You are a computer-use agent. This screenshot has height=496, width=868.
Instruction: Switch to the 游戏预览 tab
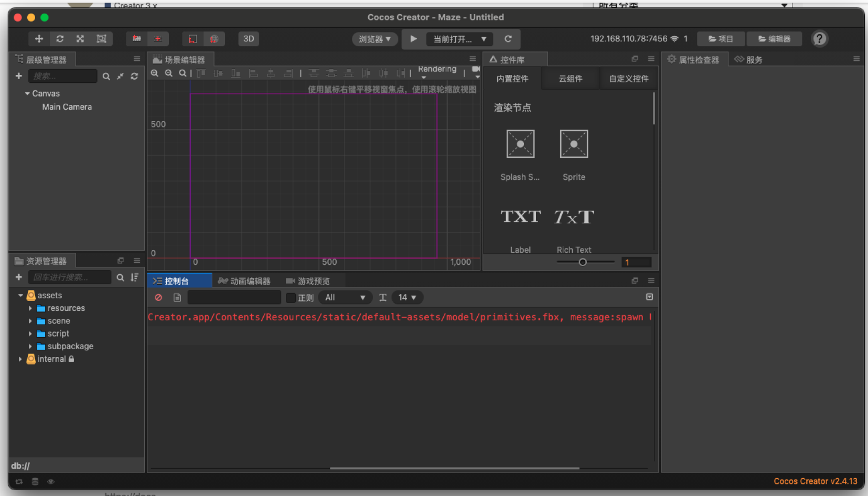(308, 281)
